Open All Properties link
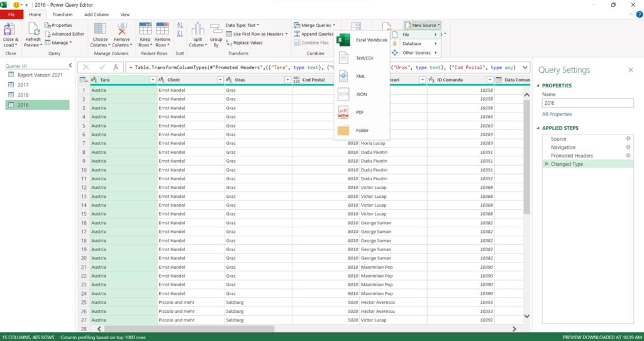Image resolution: width=644 pixels, height=341 pixels. [x=557, y=114]
